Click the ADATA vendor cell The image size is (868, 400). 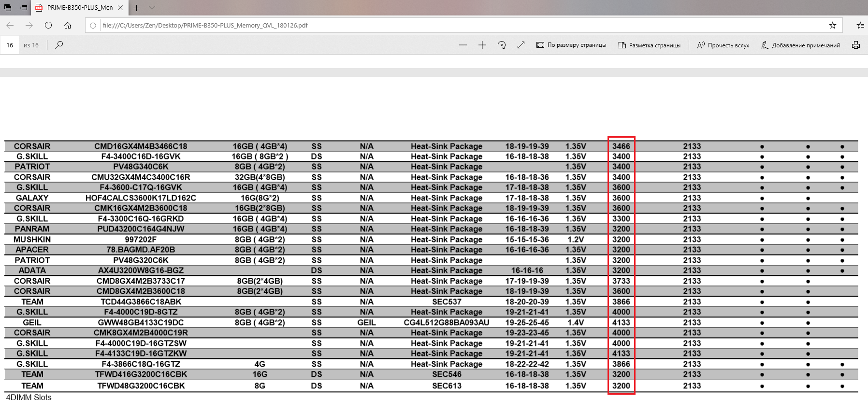32,271
